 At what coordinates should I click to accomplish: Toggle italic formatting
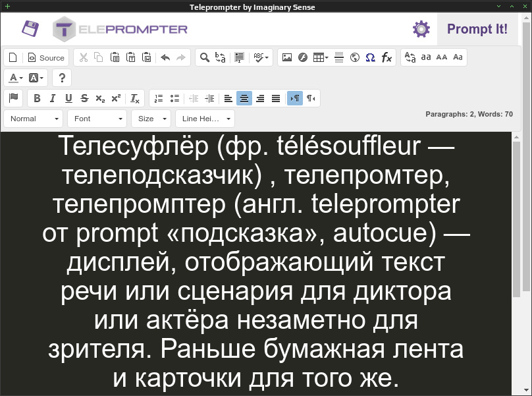[53, 98]
